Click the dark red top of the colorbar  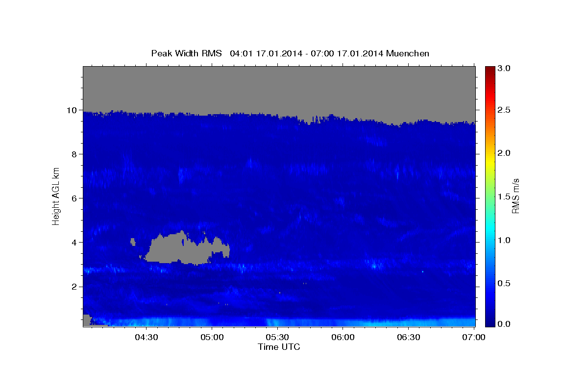490,69
